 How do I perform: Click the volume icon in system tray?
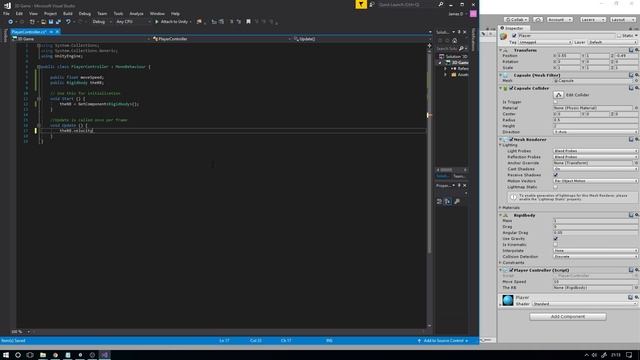[594, 355]
